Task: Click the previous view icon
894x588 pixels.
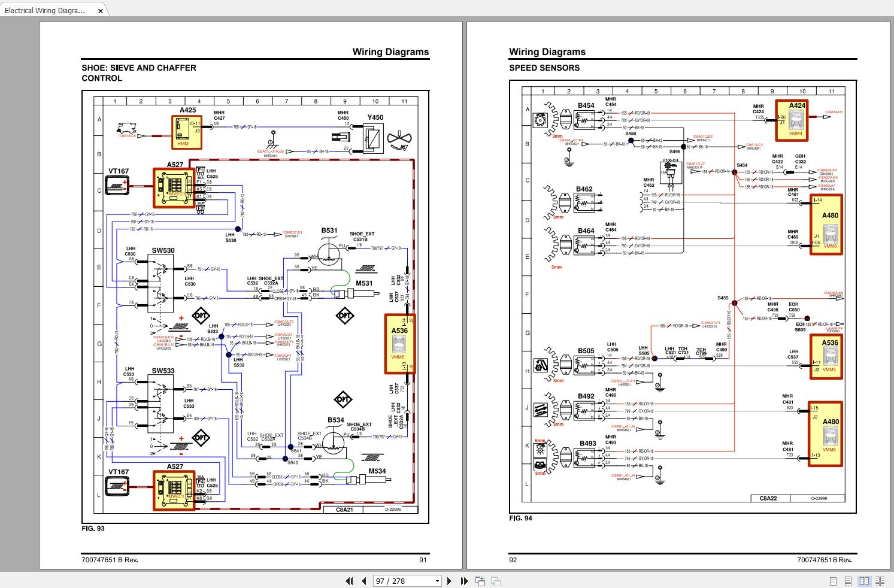Action: (480, 581)
